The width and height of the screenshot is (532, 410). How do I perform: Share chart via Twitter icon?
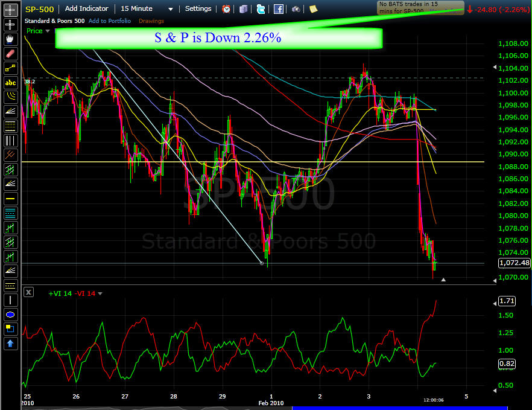click(x=261, y=9)
